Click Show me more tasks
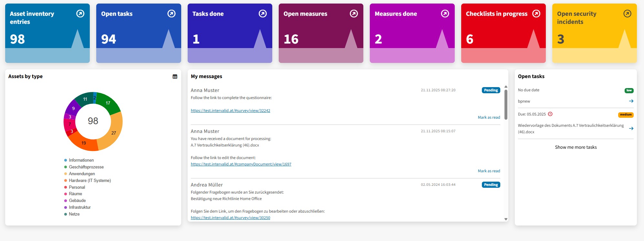644x241 pixels. (576, 147)
